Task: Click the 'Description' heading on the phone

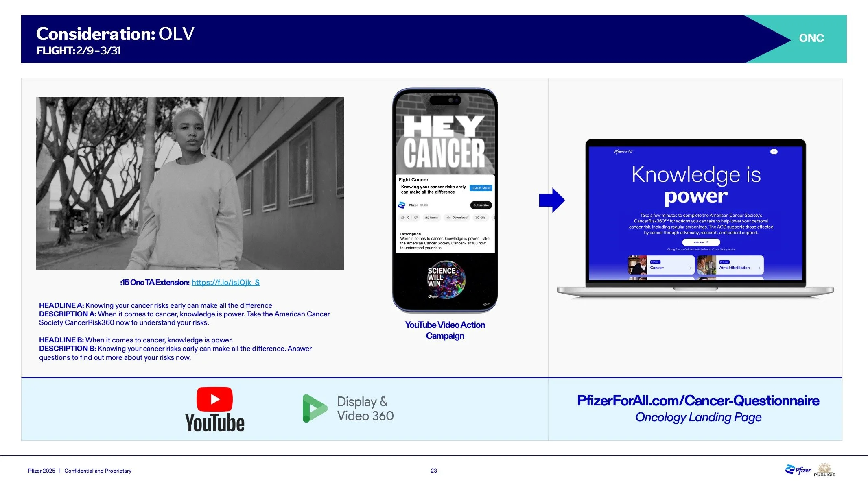Action: click(411, 234)
